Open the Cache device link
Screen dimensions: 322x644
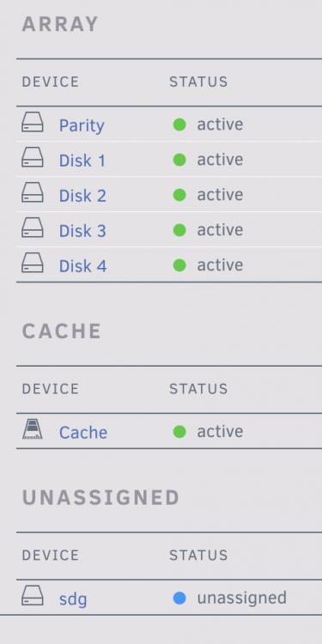pos(83,433)
